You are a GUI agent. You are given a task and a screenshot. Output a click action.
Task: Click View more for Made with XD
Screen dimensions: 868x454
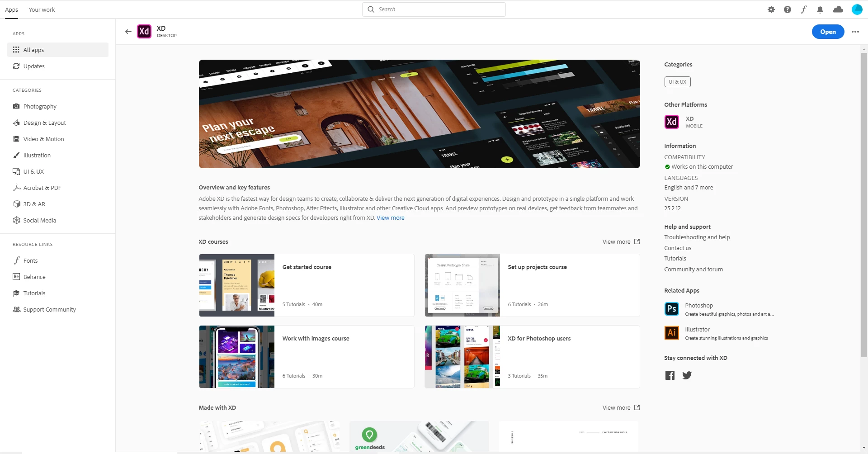(x=616, y=408)
